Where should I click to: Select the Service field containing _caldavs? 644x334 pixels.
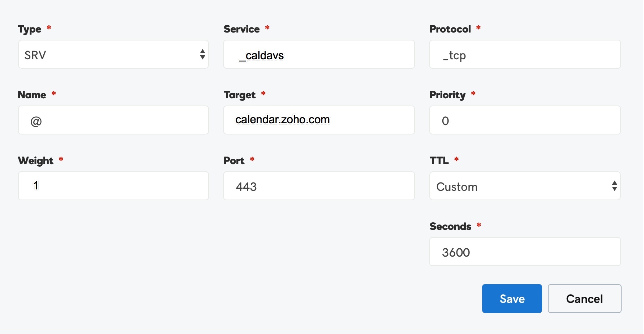pyautogui.click(x=319, y=54)
